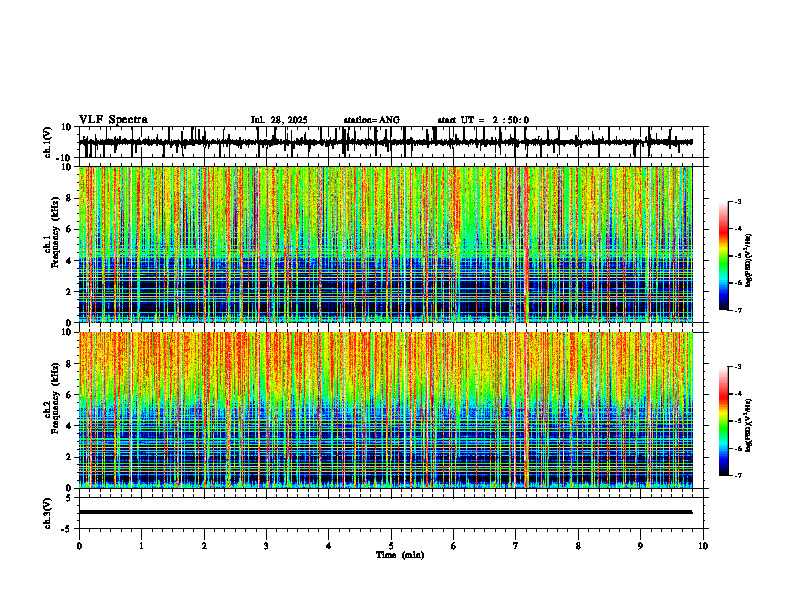Click the -3 label on ch.1 color bar

coord(737,201)
